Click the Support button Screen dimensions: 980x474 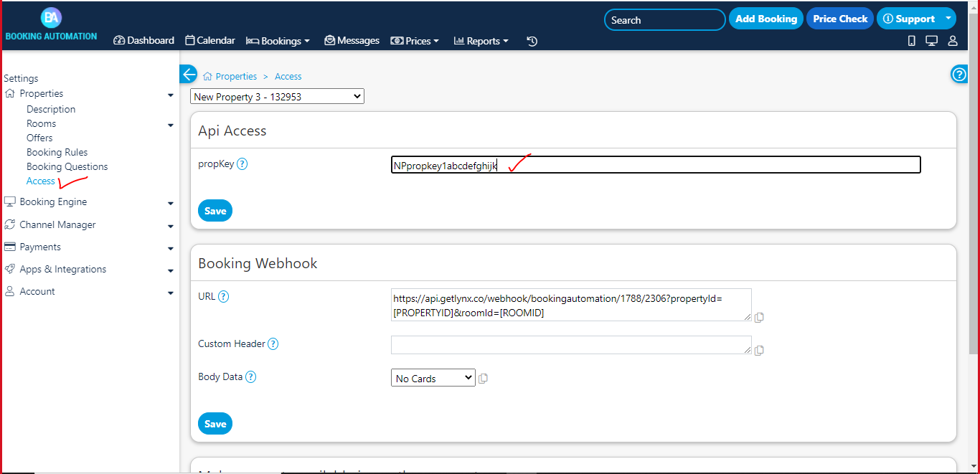[908, 19]
